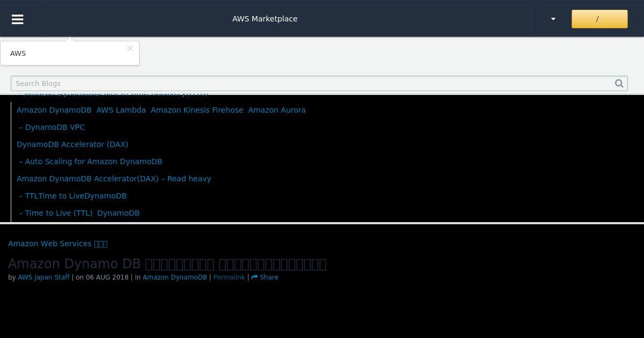Open the Amazon DynamoDB link in list
The height and width of the screenshot is (338, 644).
(54, 110)
